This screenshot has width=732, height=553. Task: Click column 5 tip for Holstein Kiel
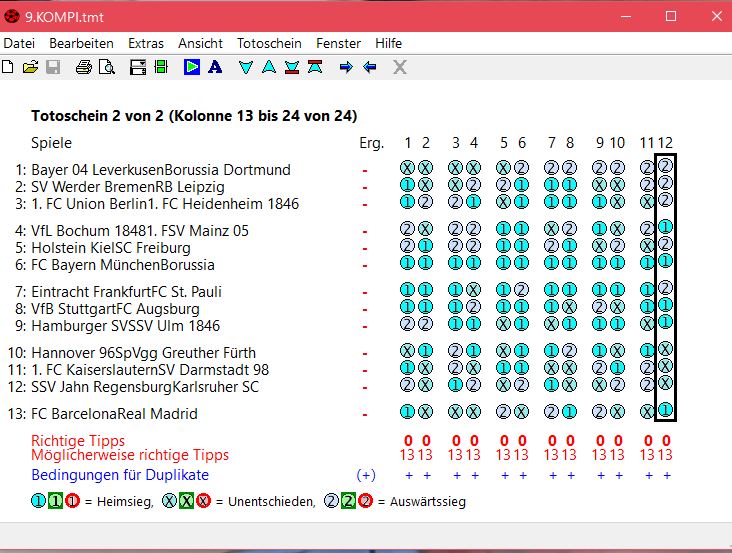coord(503,245)
